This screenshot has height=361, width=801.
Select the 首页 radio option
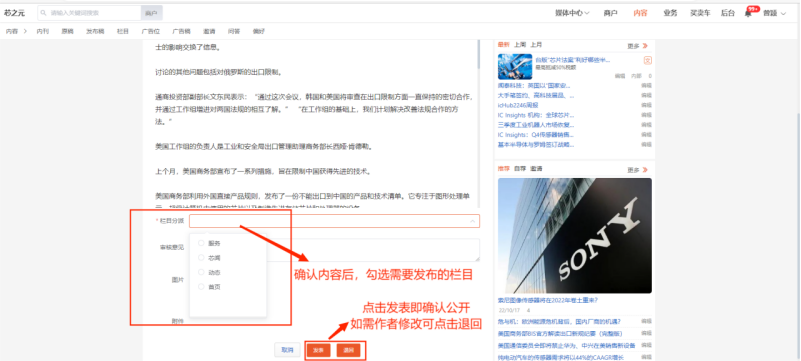tap(201, 287)
